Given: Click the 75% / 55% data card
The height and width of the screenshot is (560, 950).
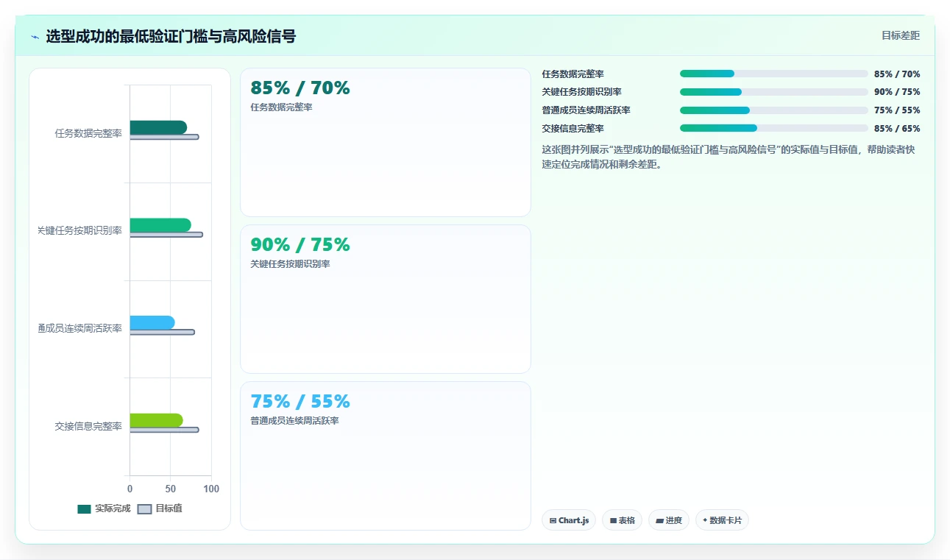Looking at the screenshot, I should [385, 456].
